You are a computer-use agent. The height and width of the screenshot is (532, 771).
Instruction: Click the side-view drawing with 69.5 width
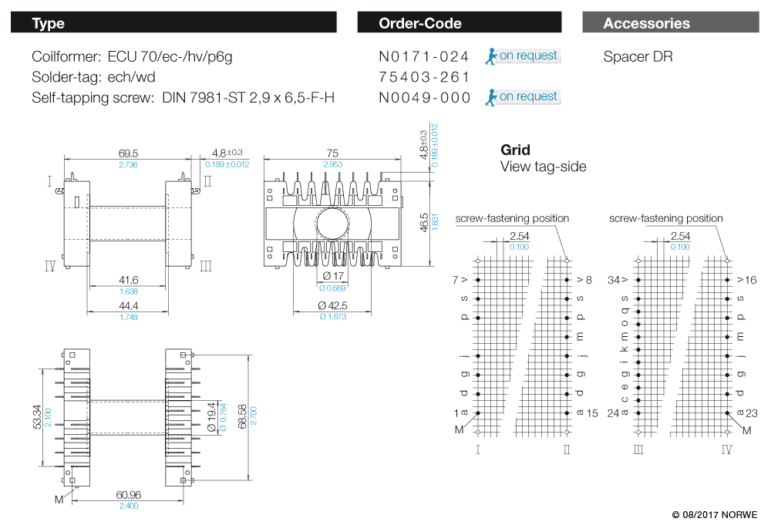pyautogui.click(x=128, y=224)
